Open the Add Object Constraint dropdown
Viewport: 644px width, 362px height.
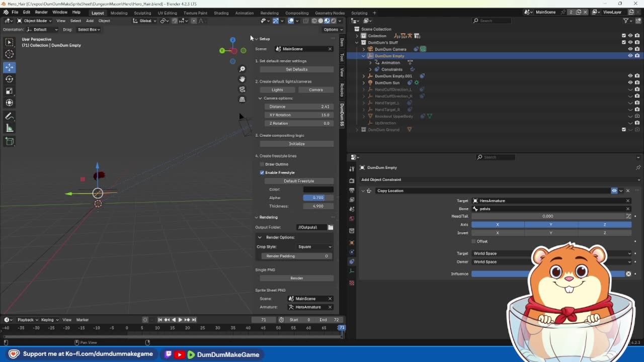click(501, 179)
